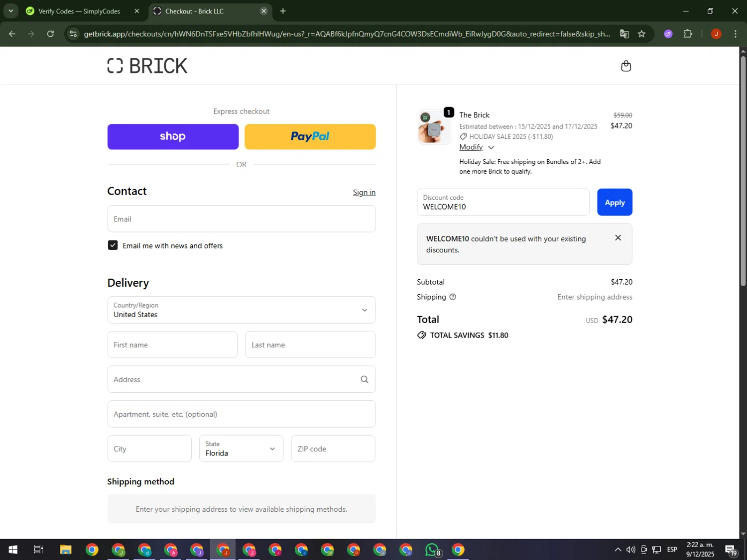
Task: Expand the Modify option for The Brick
Action: coord(476,147)
